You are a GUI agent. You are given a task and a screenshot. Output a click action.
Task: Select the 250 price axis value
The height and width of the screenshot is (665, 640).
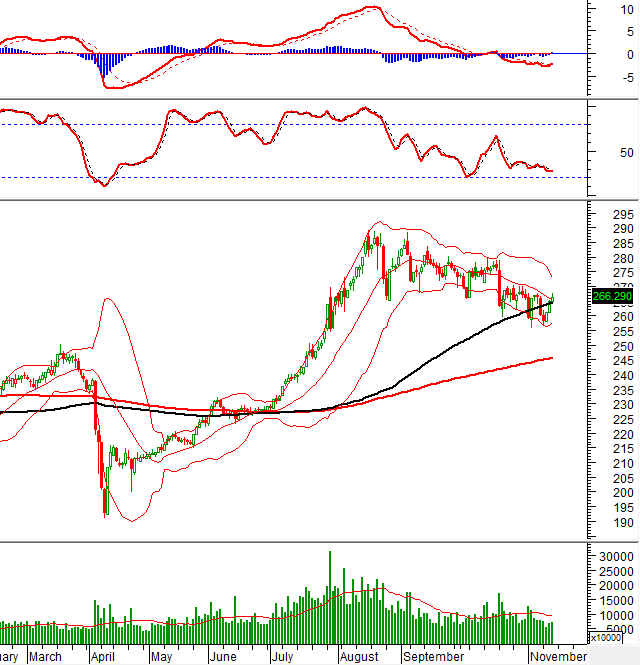coord(622,346)
